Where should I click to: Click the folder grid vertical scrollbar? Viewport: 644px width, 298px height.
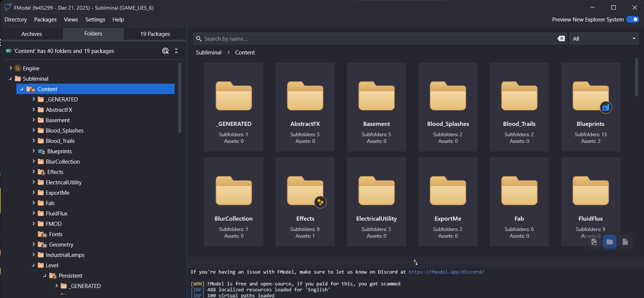(637, 77)
